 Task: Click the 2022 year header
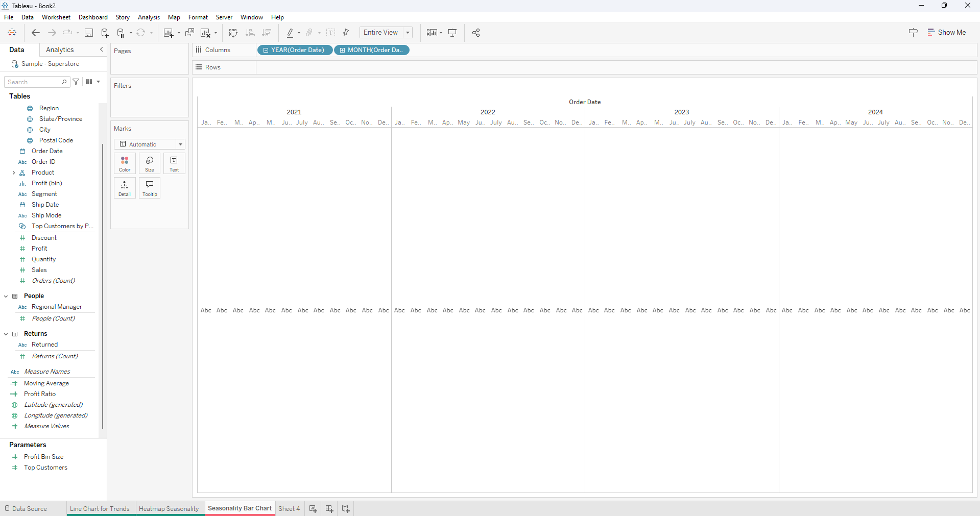click(x=488, y=112)
